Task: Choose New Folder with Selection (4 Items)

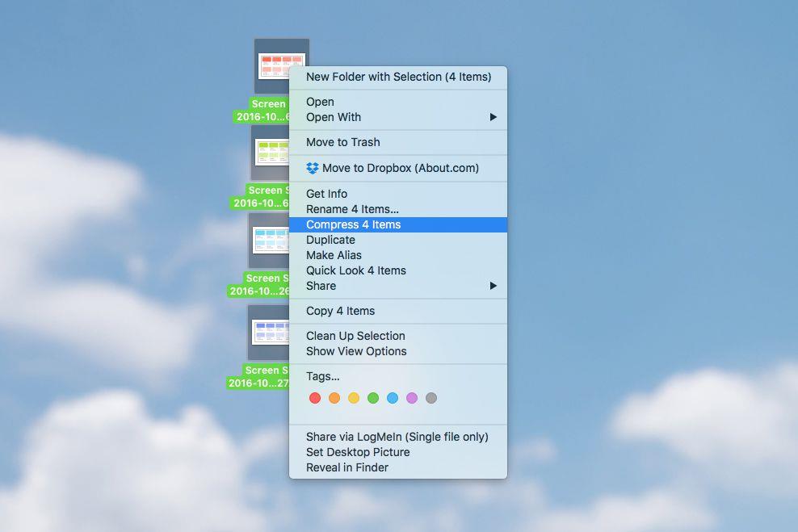Action: click(398, 77)
